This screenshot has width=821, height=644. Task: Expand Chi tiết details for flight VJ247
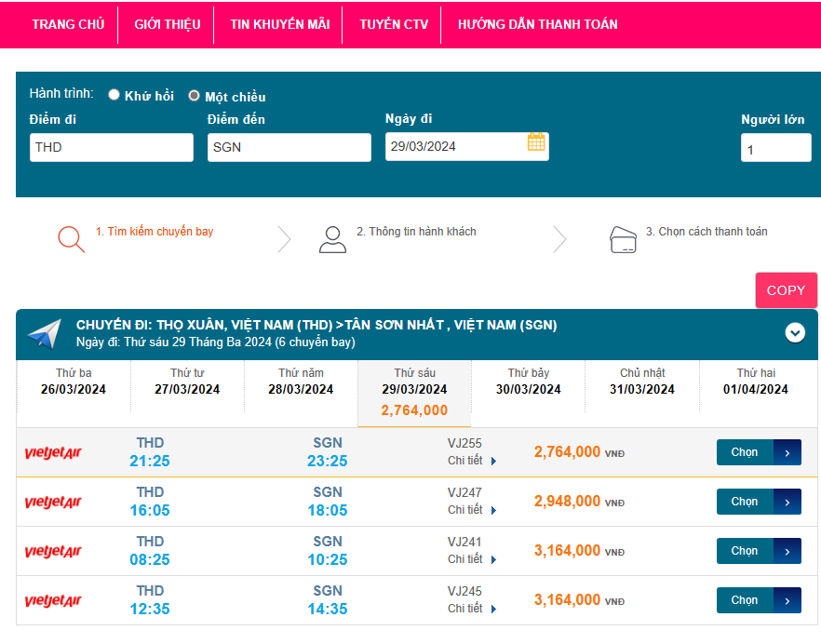[471, 510]
